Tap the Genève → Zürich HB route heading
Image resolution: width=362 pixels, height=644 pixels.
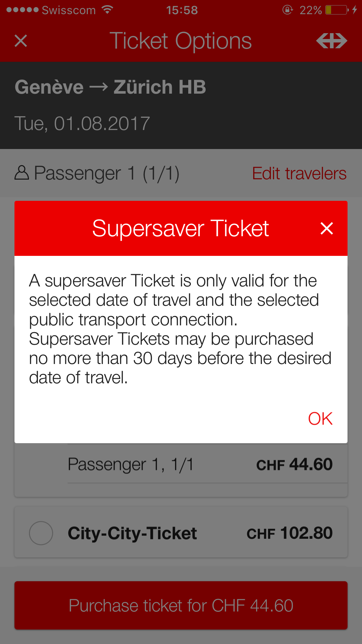110,87
